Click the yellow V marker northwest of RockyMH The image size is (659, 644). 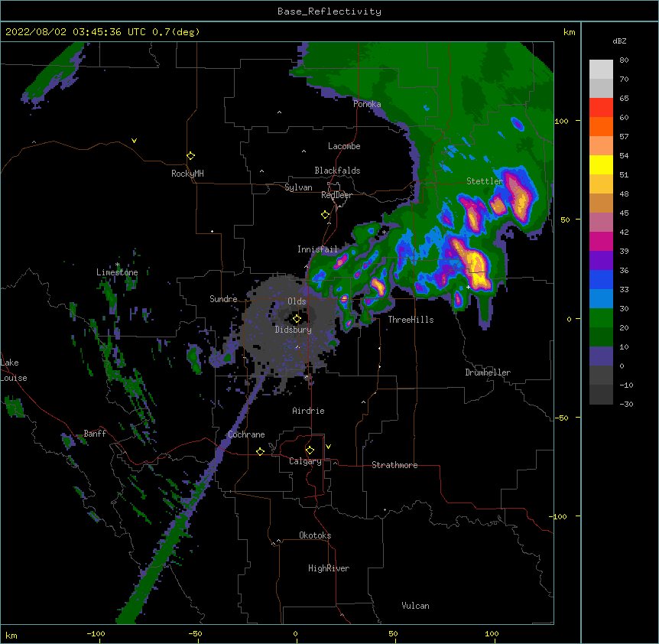(134, 141)
